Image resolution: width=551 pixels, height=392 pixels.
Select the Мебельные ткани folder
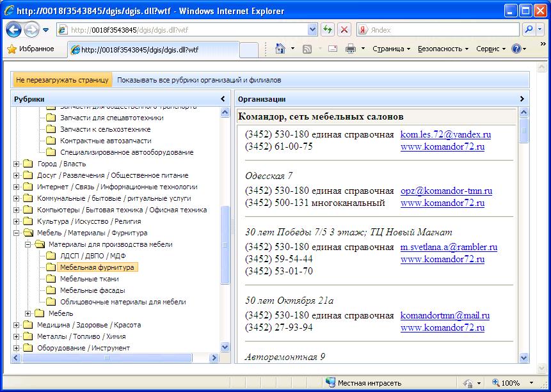pyautogui.click(x=89, y=279)
